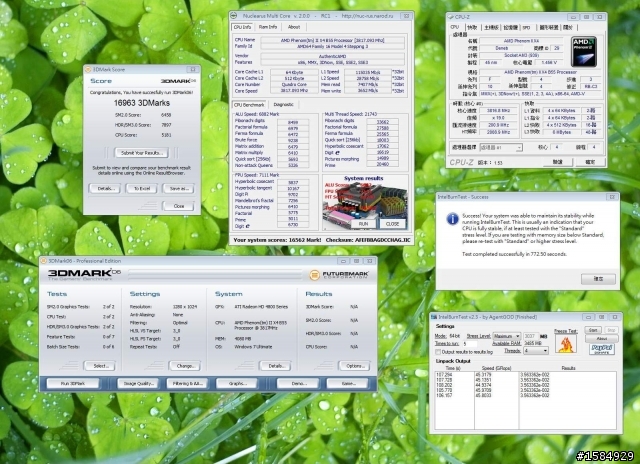Image resolution: width=640 pixels, height=464 pixels.
Task: Click the 1280 x 1024 resolution value
Action: click(x=185, y=306)
